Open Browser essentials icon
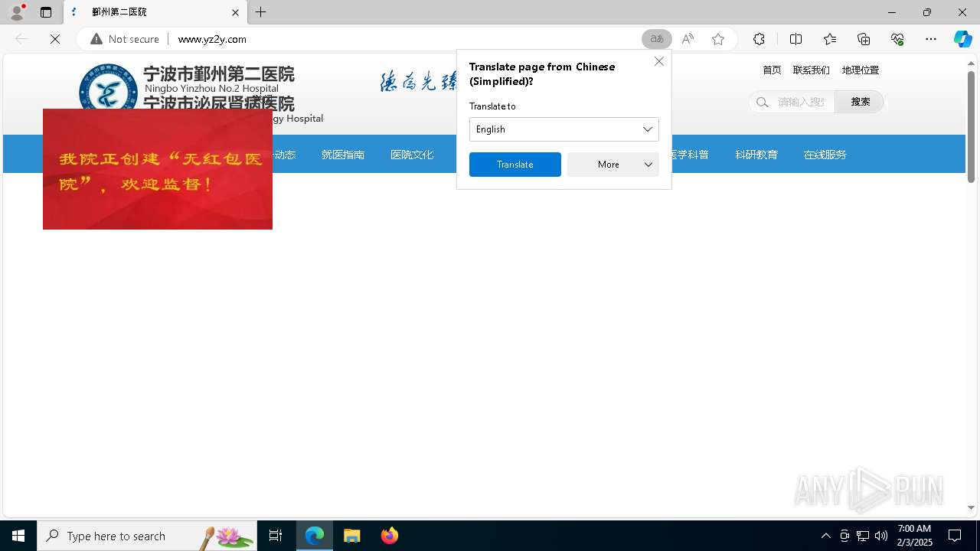 click(897, 39)
